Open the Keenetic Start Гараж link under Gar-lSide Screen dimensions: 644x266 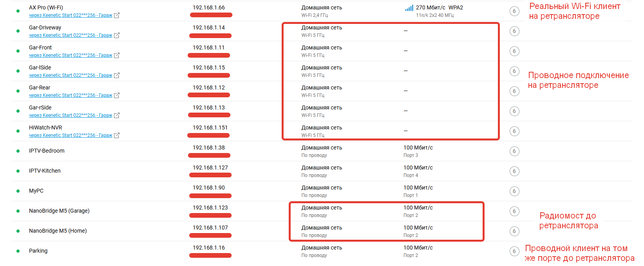pos(71,75)
